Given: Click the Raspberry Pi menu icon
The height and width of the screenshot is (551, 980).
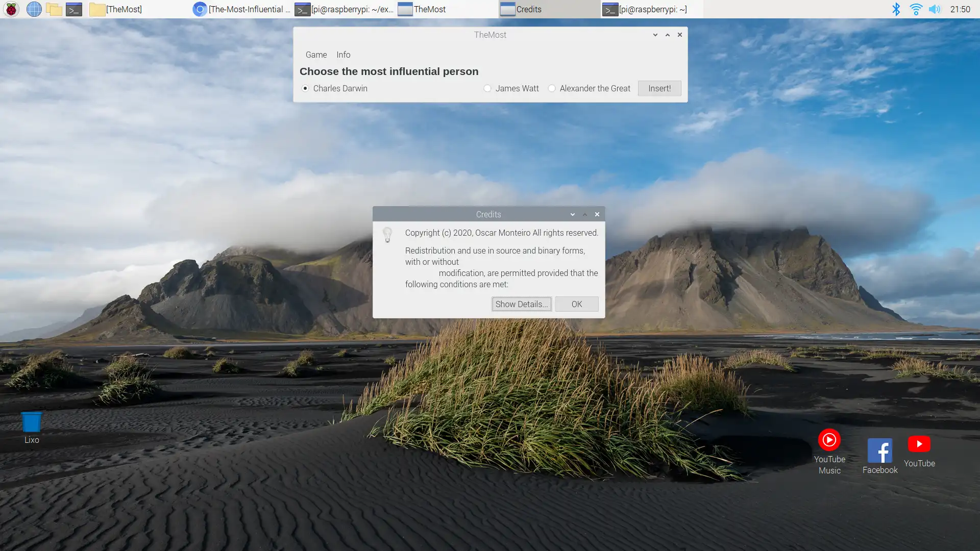Looking at the screenshot, I should 10,9.
